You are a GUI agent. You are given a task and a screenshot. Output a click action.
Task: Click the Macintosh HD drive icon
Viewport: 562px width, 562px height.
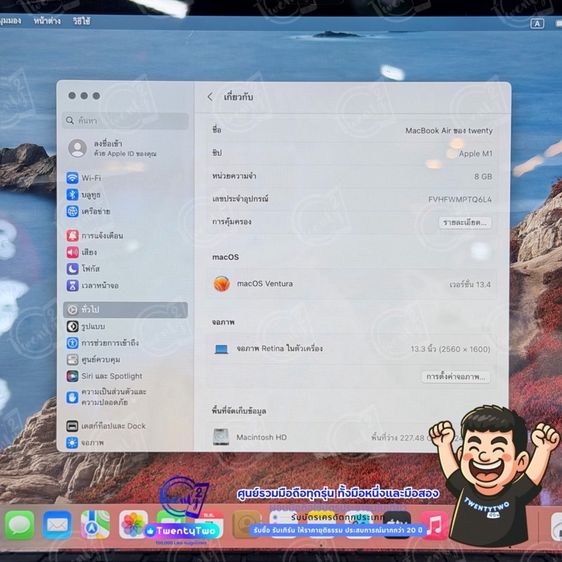coord(221,437)
